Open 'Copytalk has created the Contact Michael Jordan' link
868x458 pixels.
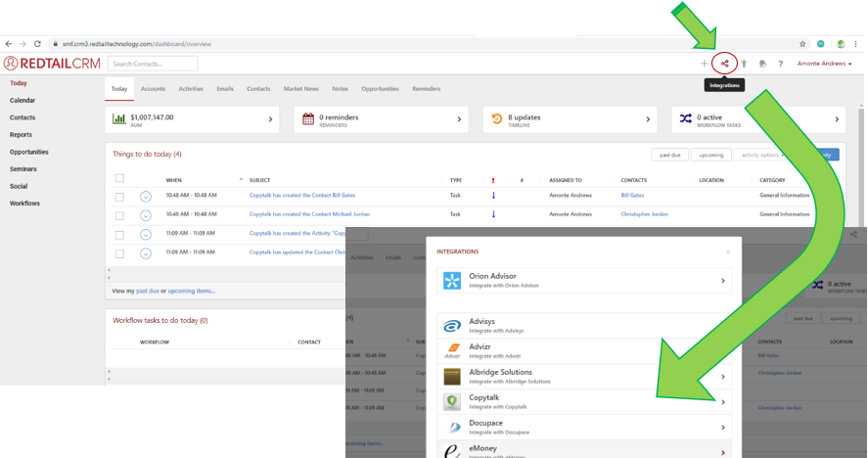point(309,213)
